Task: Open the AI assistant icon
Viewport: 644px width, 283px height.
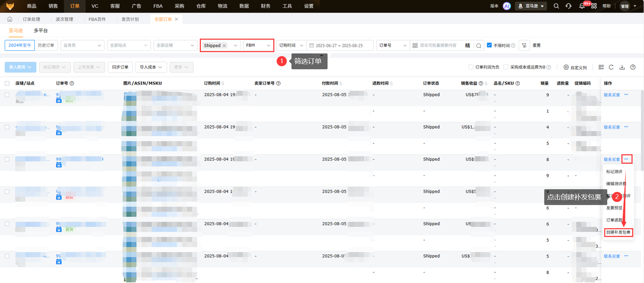Action: coord(507,6)
